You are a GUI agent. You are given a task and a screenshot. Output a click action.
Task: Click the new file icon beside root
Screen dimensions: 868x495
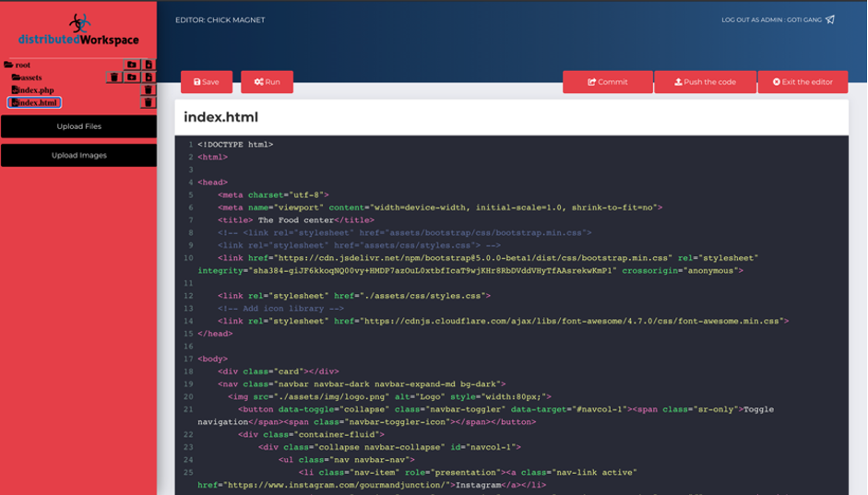149,65
